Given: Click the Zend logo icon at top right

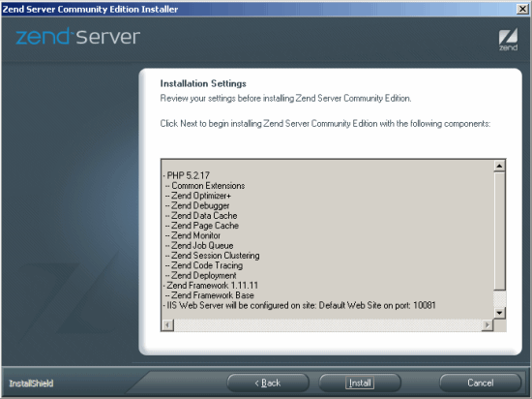Looking at the screenshot, I should (x=508, y=40).
